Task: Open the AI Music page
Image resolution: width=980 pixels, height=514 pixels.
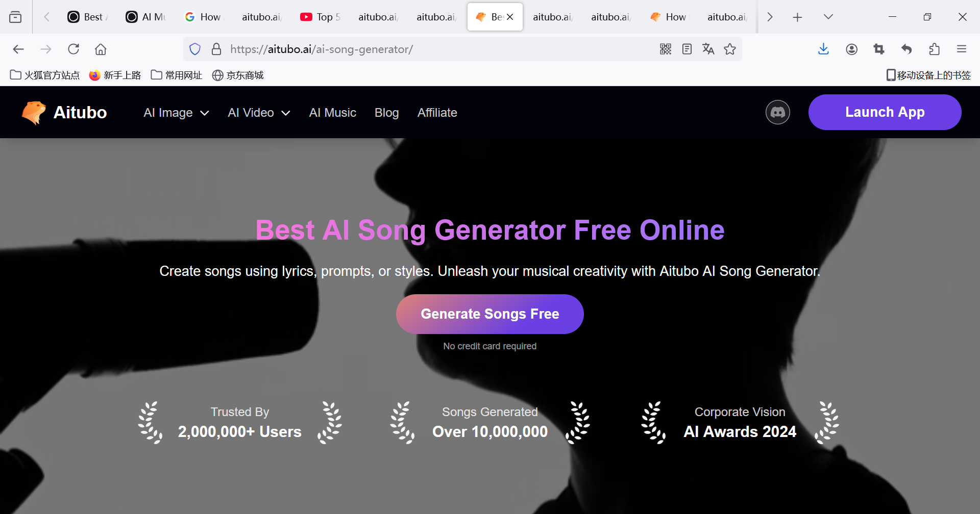Action: click(333, 113)
